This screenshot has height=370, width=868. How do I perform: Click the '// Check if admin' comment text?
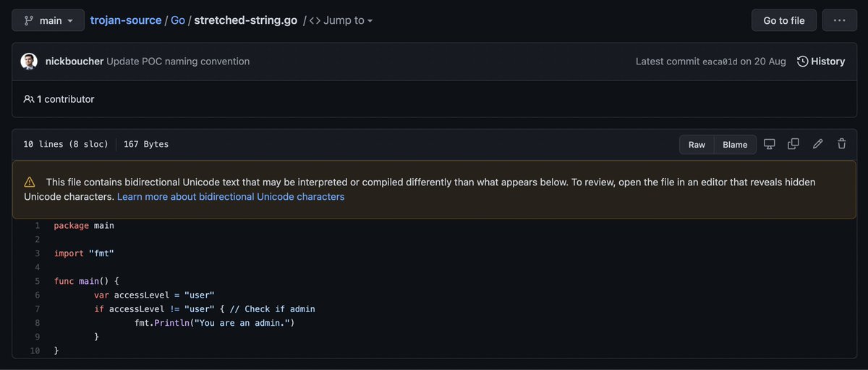(x=273, y=309)
